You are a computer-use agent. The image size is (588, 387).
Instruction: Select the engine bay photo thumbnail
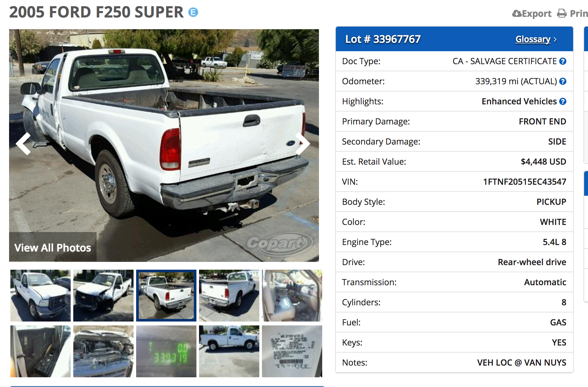click(103, 351)
